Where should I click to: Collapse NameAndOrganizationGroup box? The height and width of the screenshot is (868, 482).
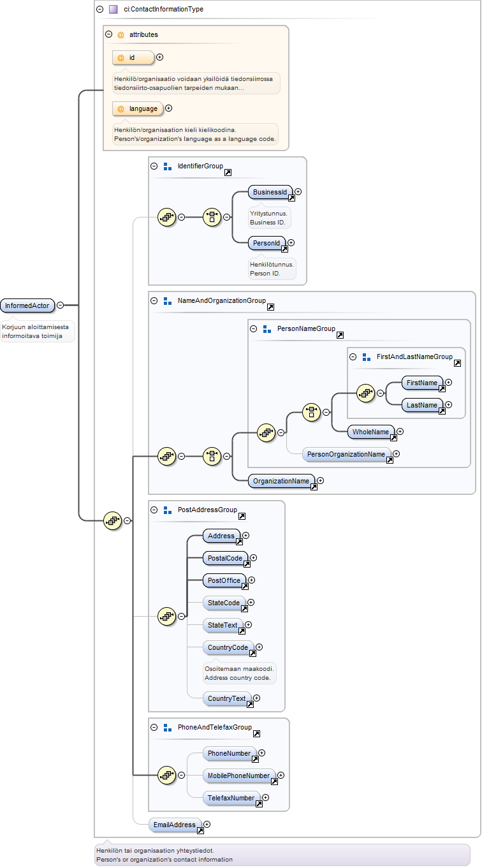[154, 300]
